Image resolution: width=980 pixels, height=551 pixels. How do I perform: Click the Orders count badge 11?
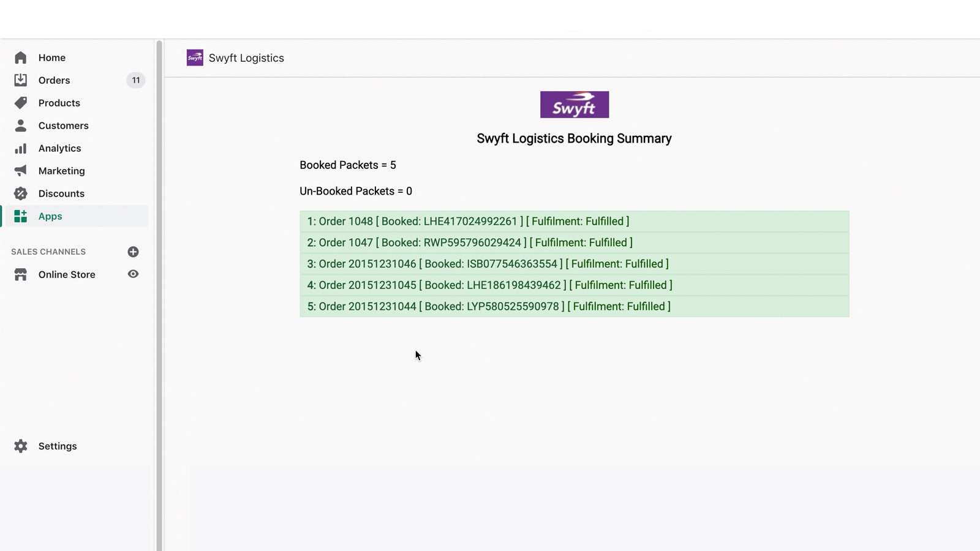136,80
